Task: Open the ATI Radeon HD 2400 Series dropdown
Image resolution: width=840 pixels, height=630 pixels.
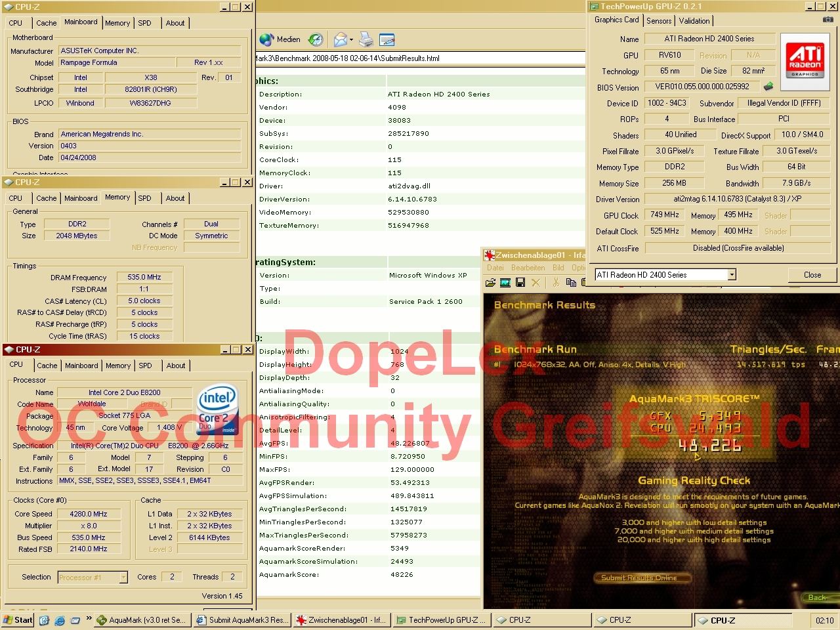Action: pyautogui.click(x=732, y=275)
